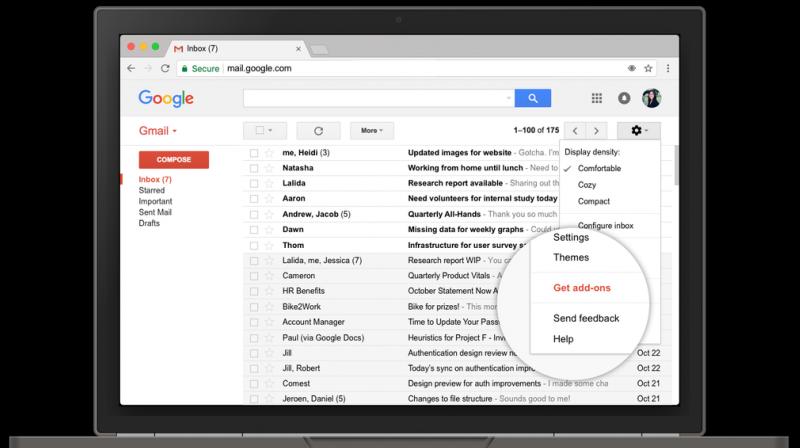Tick the checkbox for Natasha's email
800x448 pixels.
254,168
